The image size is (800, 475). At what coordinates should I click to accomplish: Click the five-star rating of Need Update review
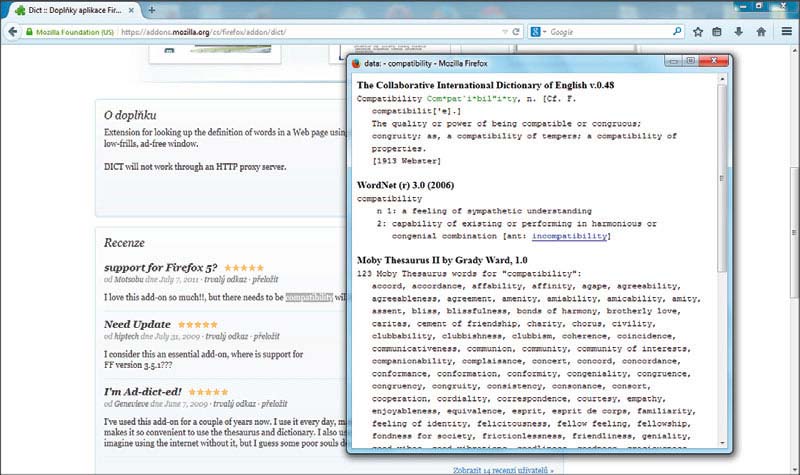(198, 324)
